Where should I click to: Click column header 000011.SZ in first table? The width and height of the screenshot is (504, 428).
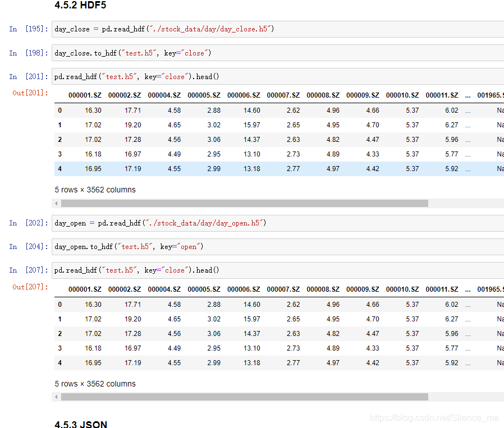click(442, 95)
